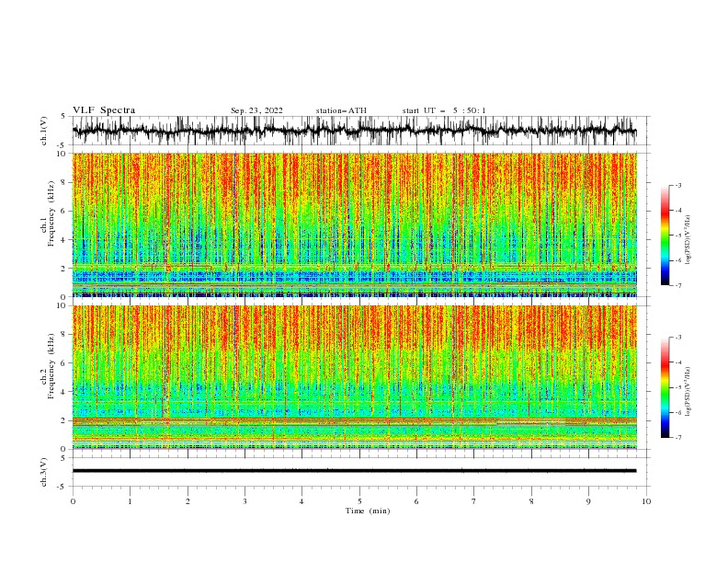Image resolution: width=728 pixels, height=563 pixels.
Task: Click time axis tick label 5
Action: (x=359, y=501)
